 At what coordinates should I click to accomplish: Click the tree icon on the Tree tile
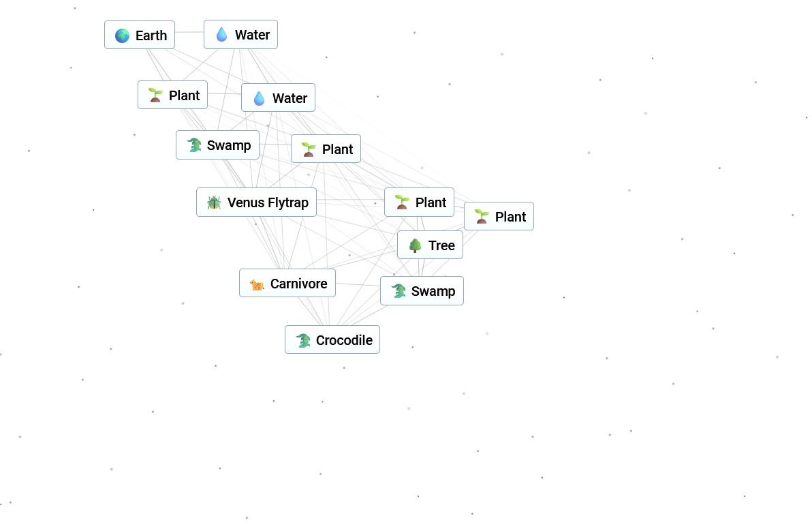click(415, 245)
